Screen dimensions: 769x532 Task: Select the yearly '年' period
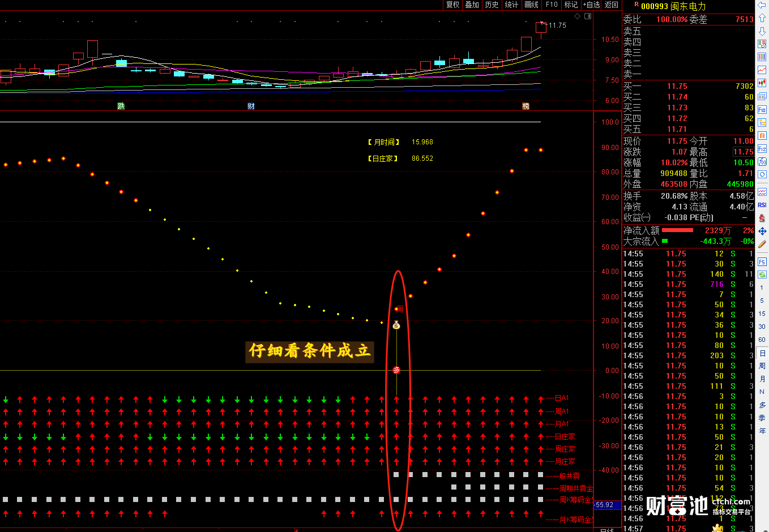762,431
